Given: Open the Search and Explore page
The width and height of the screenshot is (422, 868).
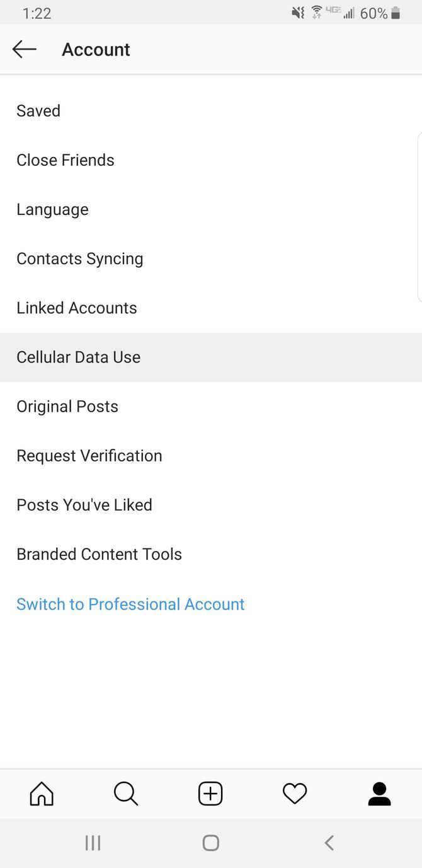Looking at the screenshot, I should click(x=125, y=794).
